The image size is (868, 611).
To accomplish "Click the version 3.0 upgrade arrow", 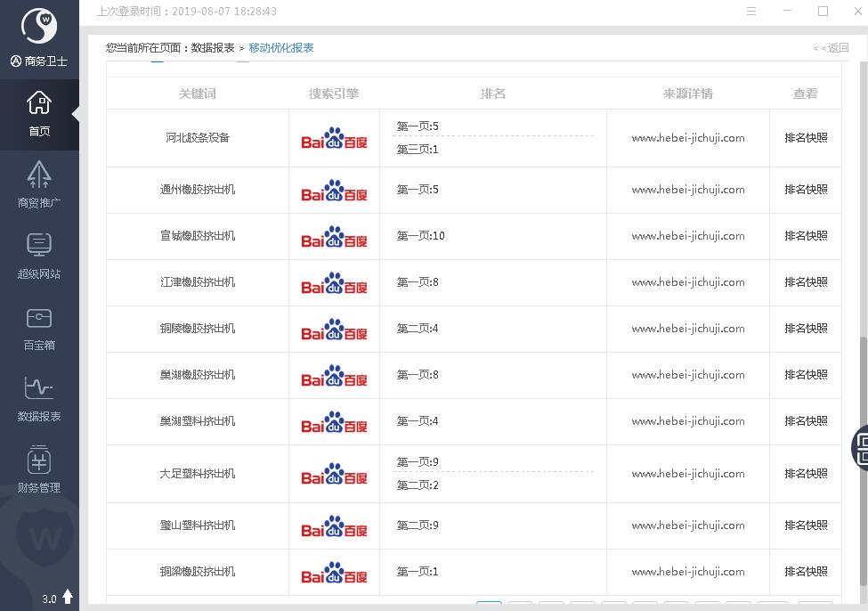I will pos(68,597).
